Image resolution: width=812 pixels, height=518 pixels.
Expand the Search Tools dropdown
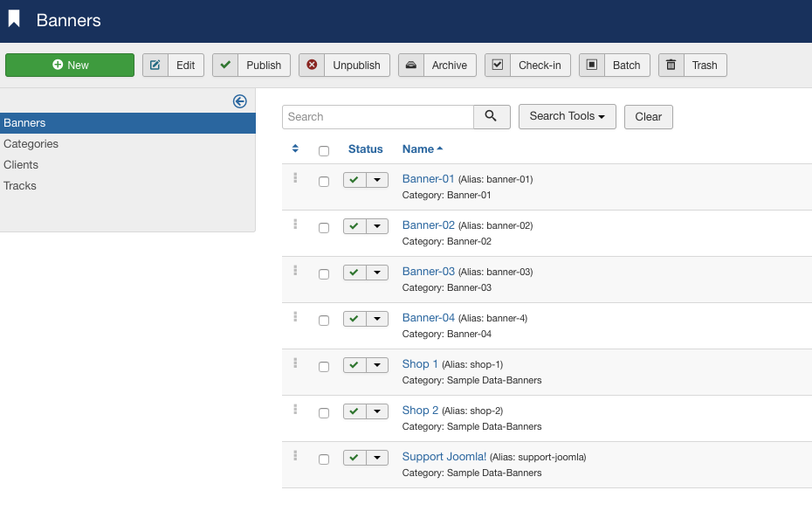pyautogui.click(x=567, y=116)
